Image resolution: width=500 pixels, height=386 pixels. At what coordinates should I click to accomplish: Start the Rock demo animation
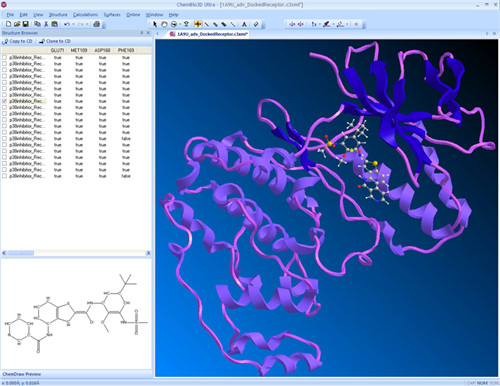coord(301,24)
